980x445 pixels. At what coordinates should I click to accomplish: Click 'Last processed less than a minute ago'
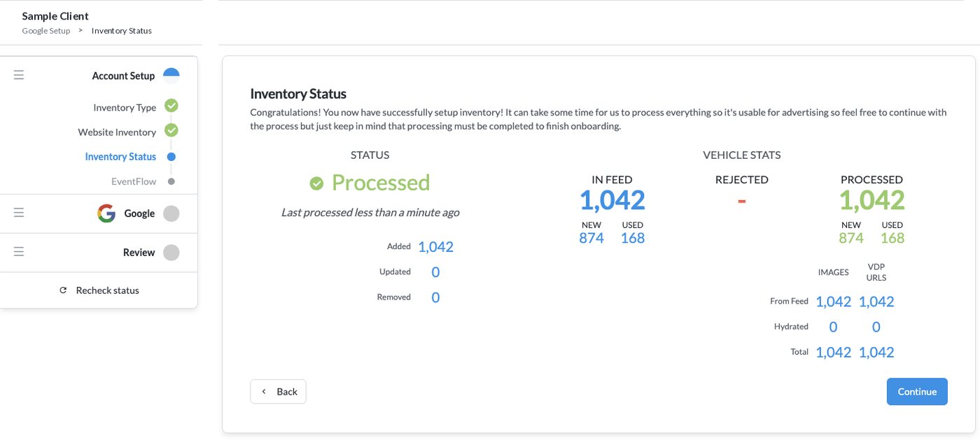[370, 212]
